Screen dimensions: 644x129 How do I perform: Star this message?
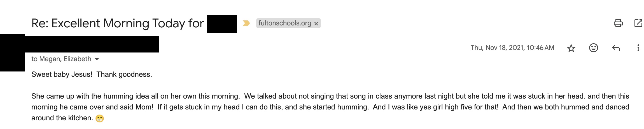tap(571, 48)
